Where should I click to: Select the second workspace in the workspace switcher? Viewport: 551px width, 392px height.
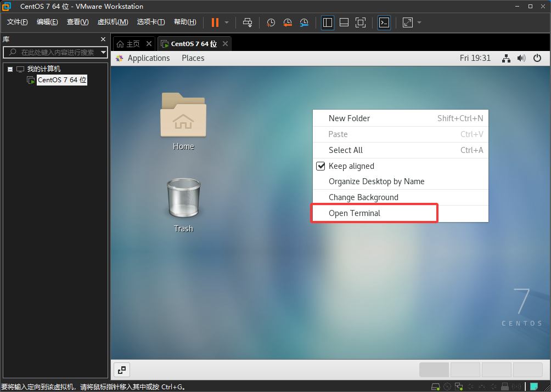pos(465,370)
